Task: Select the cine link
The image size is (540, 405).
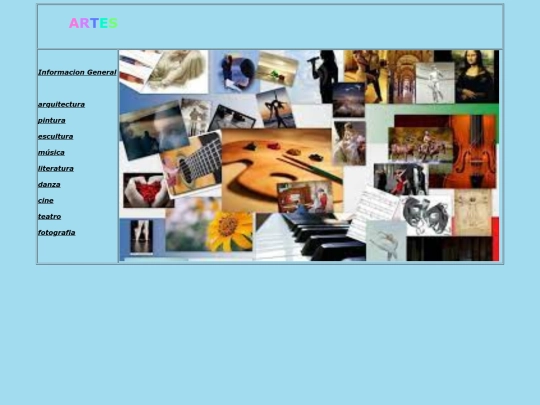Action: (x=46, y=200)
